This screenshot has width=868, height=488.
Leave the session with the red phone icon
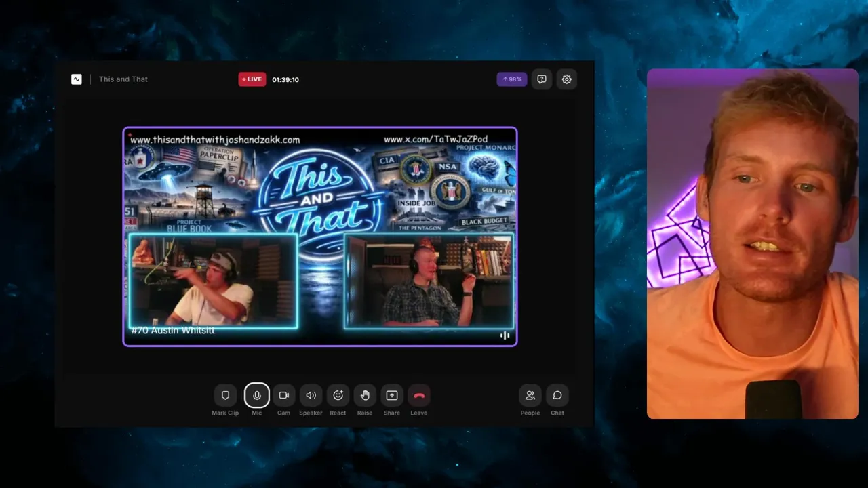click(x=419, y=395)
